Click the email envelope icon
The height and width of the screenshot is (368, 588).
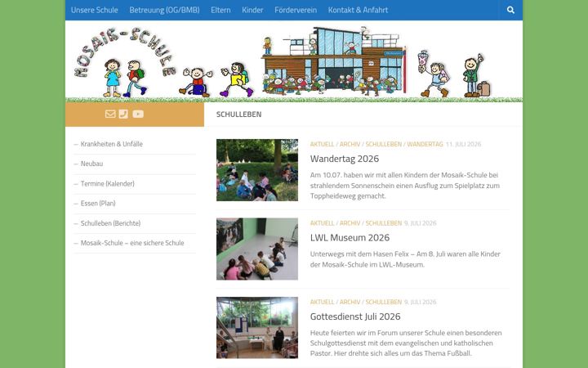click(x=110, y=114)
